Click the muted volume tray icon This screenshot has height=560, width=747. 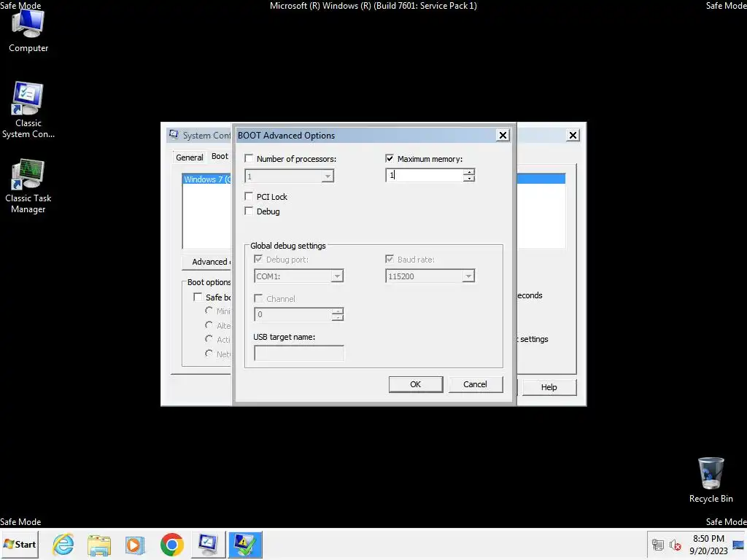[x=675, y=545]
